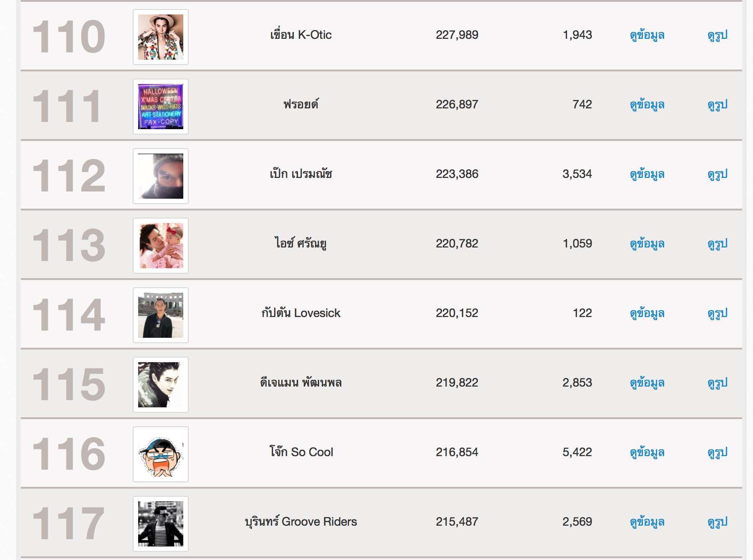View ดูรูป for บุรินทร์ Groove Riders

pos(717,522)
